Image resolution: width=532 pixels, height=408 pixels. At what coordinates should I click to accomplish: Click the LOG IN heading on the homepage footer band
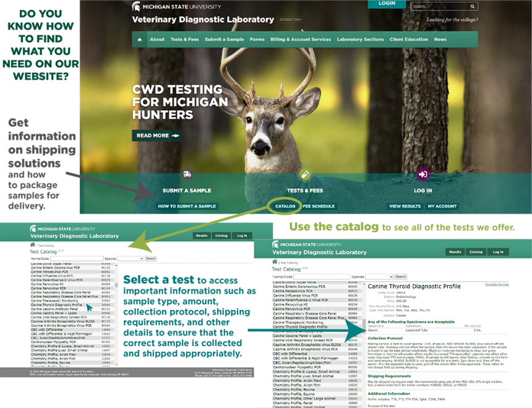point(423,191)
